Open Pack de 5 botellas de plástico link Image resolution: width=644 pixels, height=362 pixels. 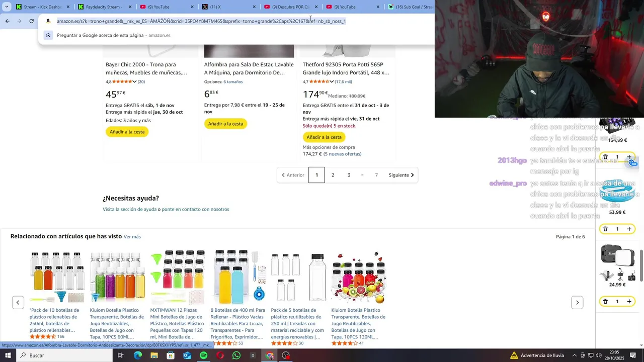[298, 323]
